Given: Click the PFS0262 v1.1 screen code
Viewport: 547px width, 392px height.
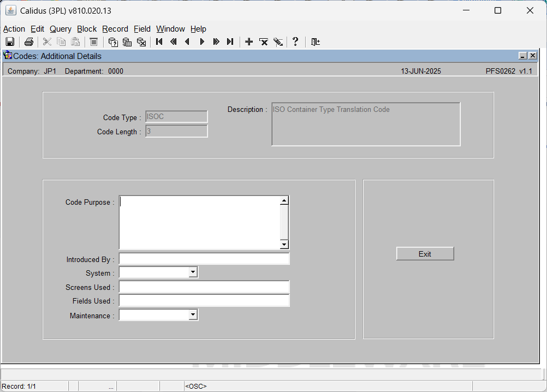Looking at the screenshot, I should [x=509, y=71].
